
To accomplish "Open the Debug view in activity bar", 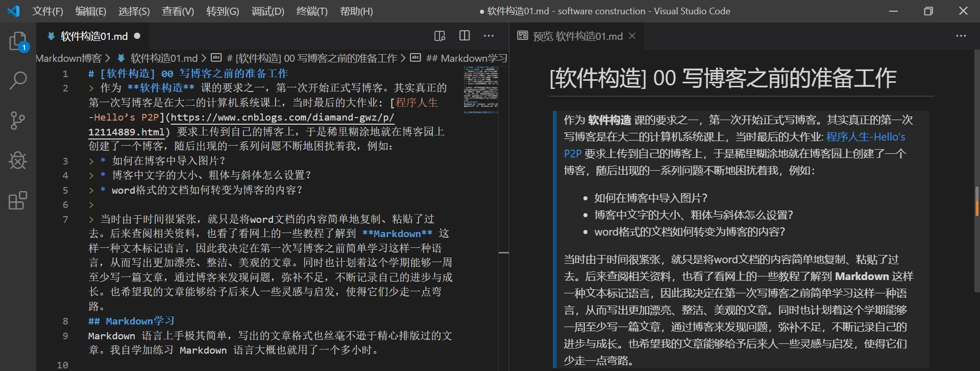I will pyautogui.click(x=18, y=160).
